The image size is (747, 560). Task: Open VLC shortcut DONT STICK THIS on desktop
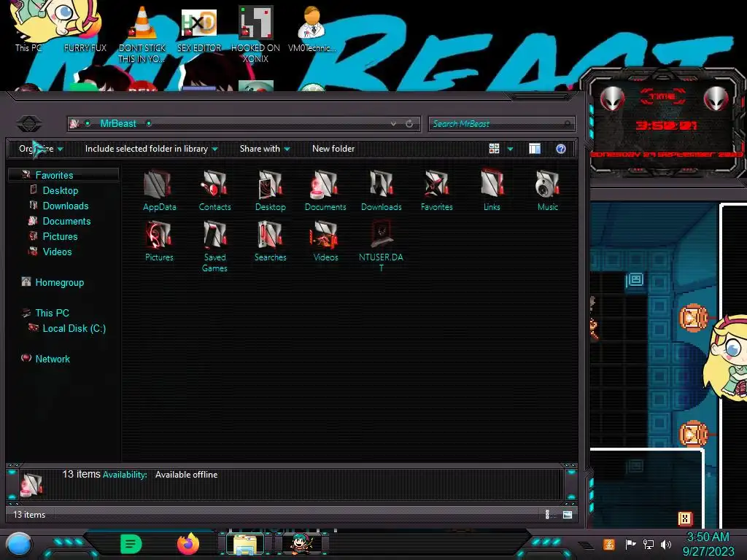point(142,34)
